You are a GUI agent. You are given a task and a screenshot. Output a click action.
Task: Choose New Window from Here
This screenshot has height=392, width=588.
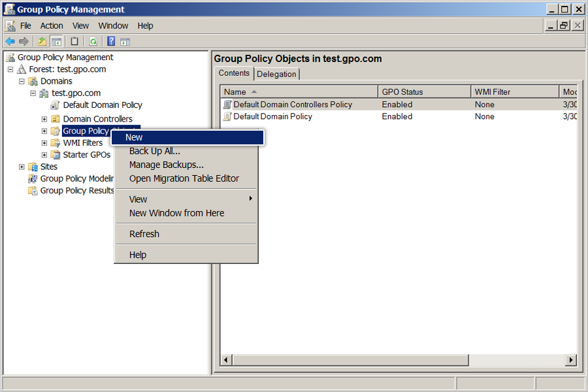pos(186,213)
